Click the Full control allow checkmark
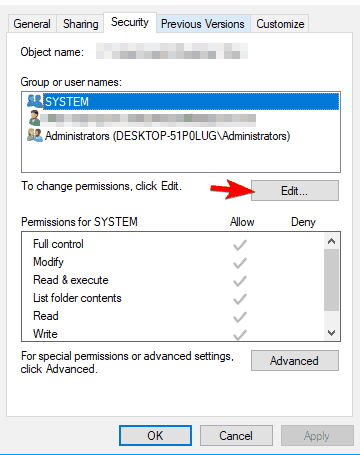Image resolution: width=360 pixels, height=455 pixels. tap(240, 245)
